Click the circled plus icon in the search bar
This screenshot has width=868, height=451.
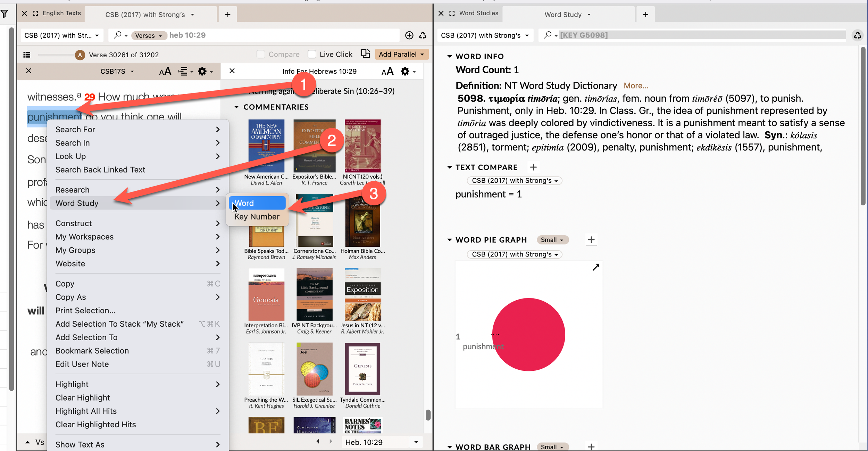(x=409, y=35)
